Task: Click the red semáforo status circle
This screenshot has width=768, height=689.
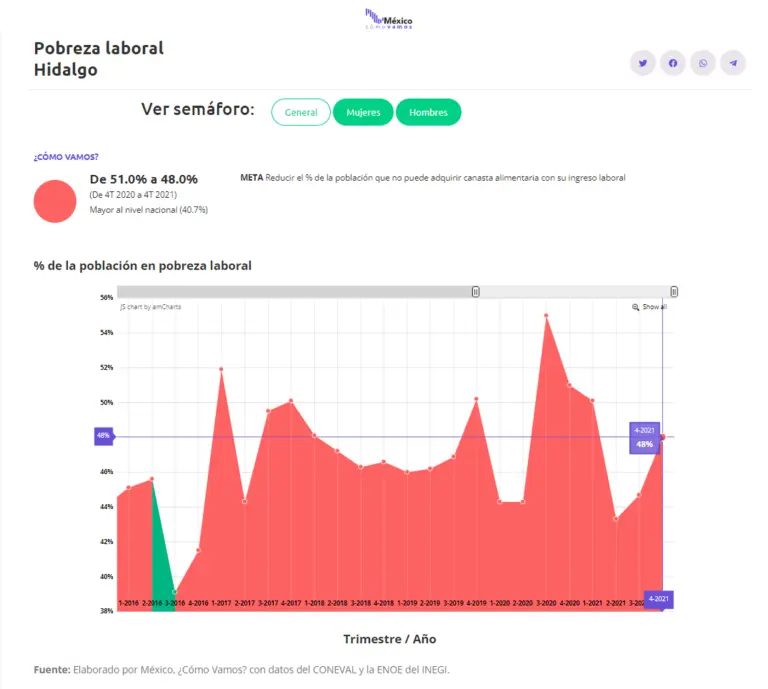Action: (55, 201)
